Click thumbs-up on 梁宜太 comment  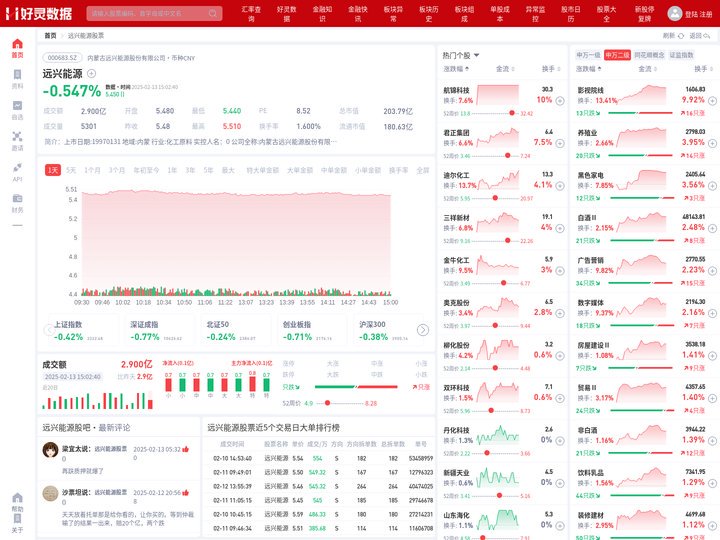(186, 449)
